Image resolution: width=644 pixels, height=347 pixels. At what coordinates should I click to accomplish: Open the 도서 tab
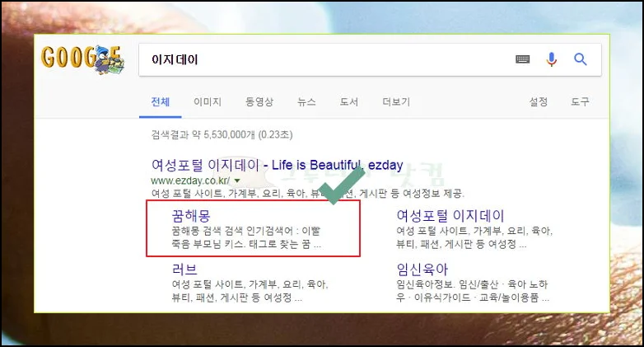[x=348, y=101]
